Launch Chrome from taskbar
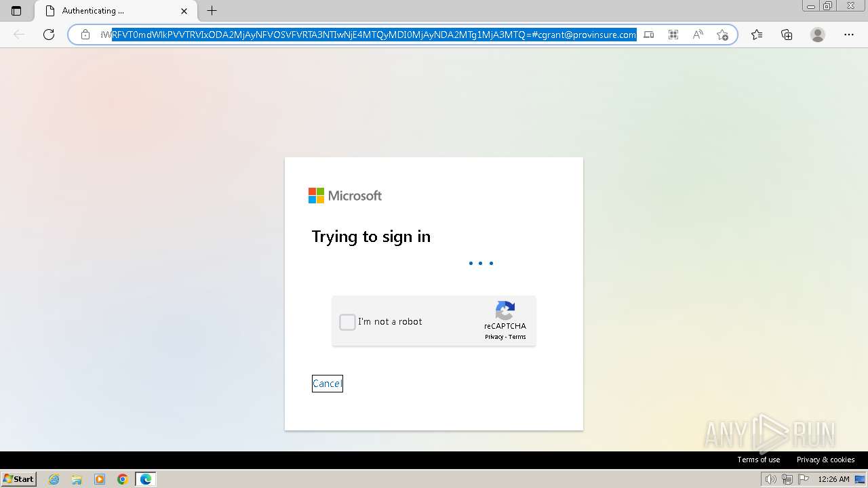The height and width of the screenshot is (488, 868). (x=123, y=479)
